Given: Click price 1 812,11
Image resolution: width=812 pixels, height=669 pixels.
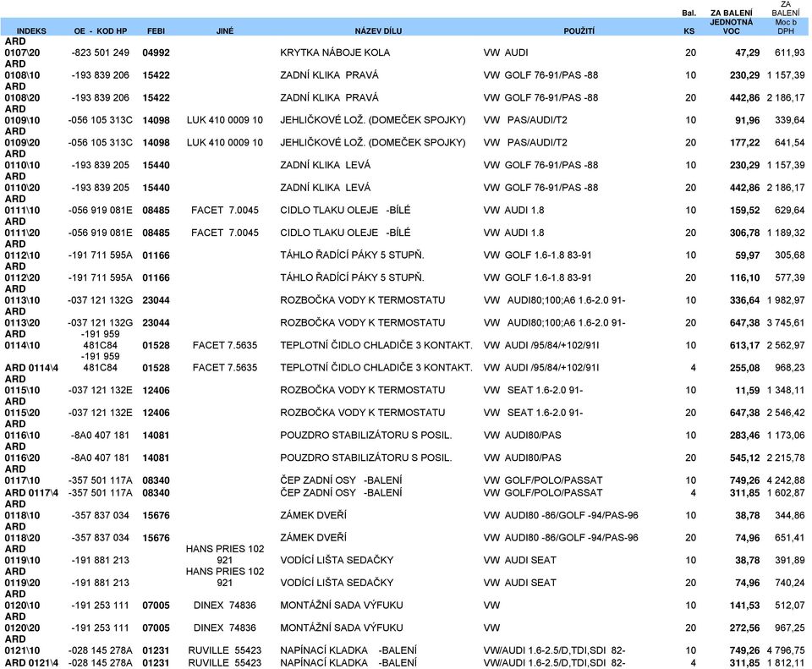Looking at the screenshot, I should tap(786, 663).
